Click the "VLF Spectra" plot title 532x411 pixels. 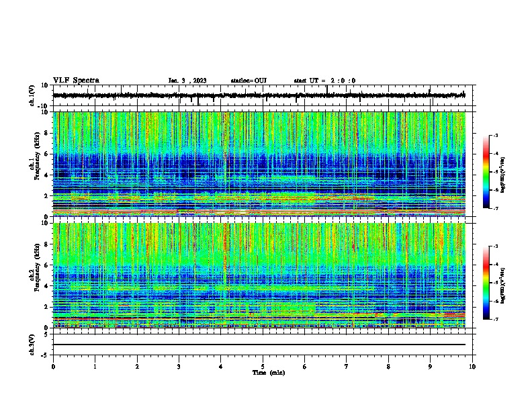[76, 81]
